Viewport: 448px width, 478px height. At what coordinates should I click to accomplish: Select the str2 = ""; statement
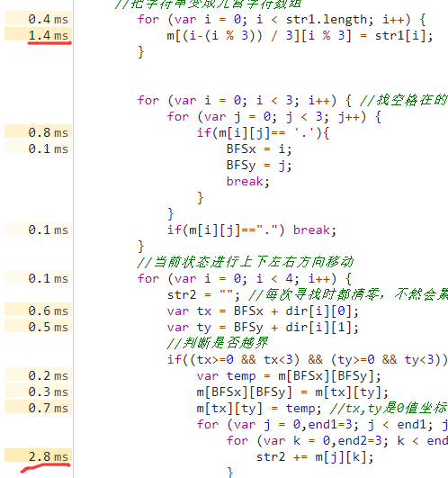click(203, 294)
